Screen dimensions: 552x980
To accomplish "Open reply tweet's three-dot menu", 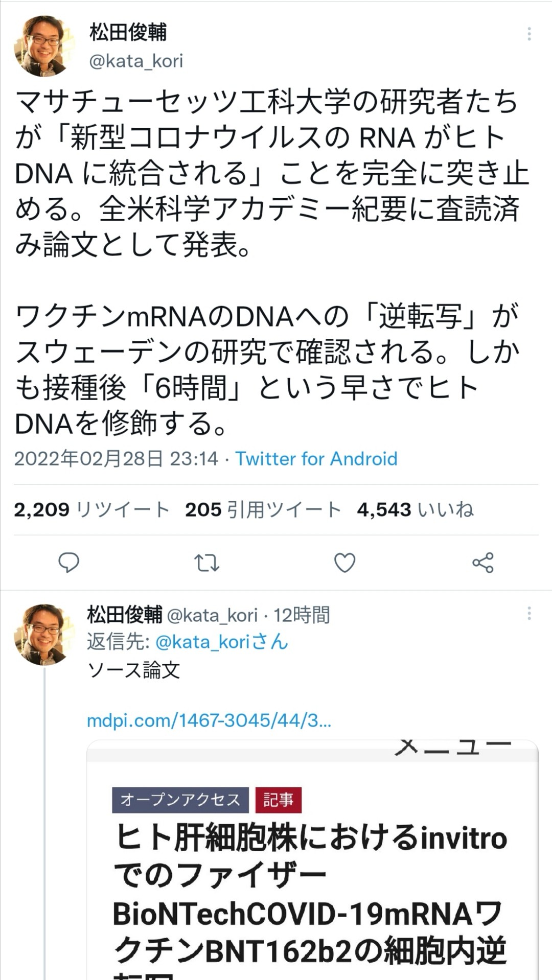I will [529, 613].
